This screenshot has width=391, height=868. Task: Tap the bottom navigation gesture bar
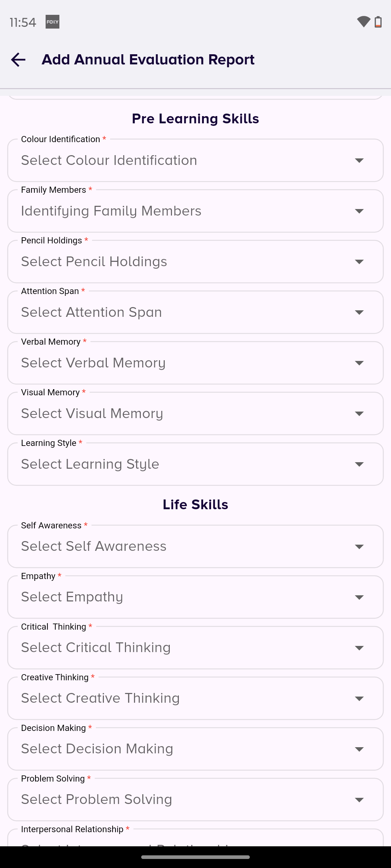[x=195, y=857]
